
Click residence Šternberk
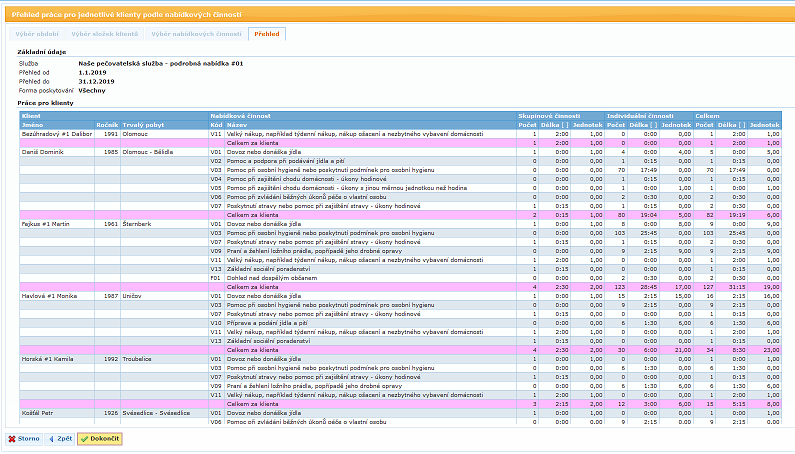(x=136, y=224)
